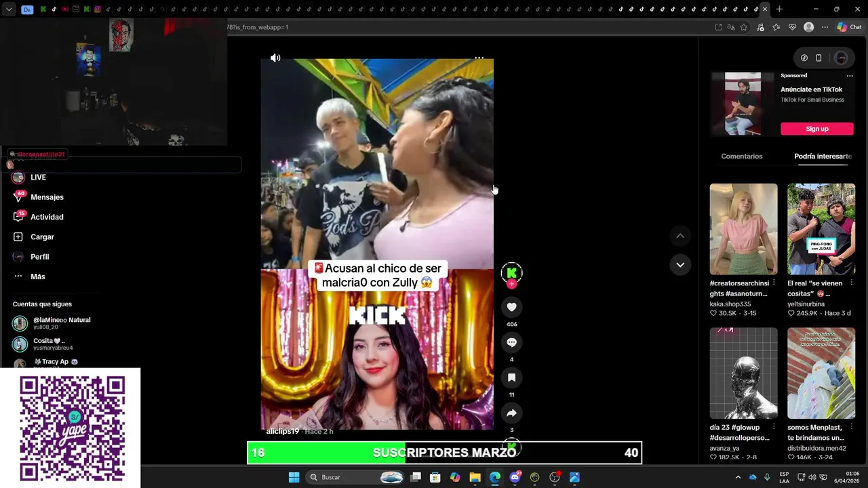Show hidden tray icons with the chevron
The width and height of the screenshot is (868, 488).
[738, 477]
